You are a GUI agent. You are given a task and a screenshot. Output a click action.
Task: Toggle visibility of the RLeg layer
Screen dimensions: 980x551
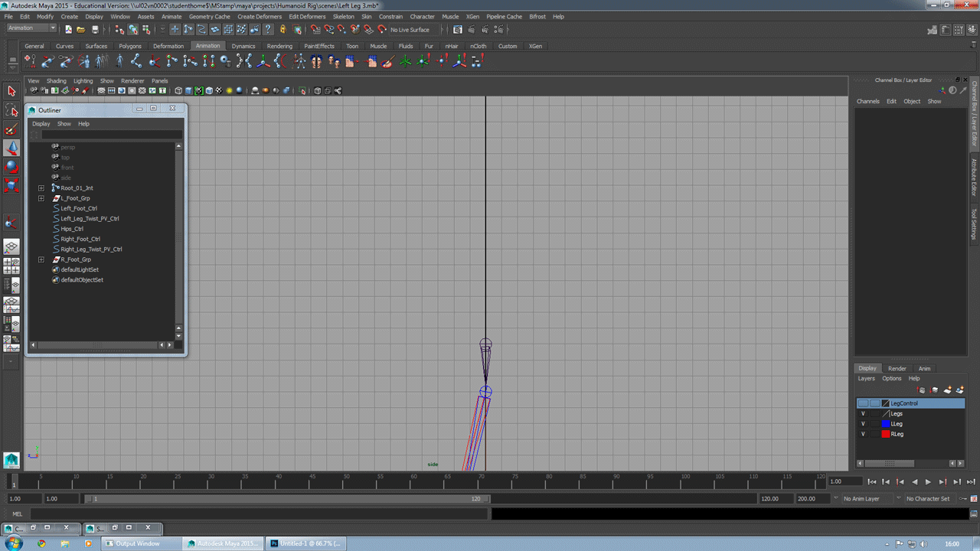(x=863, y=434)
